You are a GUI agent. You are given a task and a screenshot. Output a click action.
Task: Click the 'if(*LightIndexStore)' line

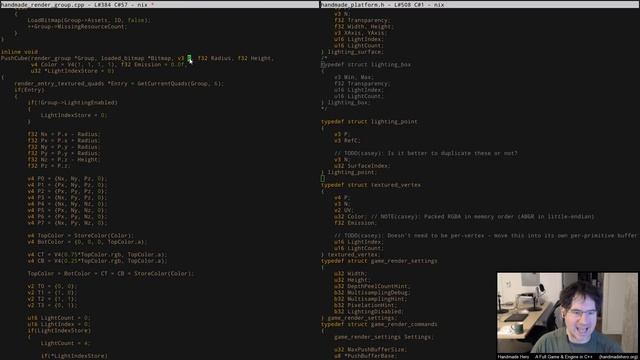click(x=74, y=356)
